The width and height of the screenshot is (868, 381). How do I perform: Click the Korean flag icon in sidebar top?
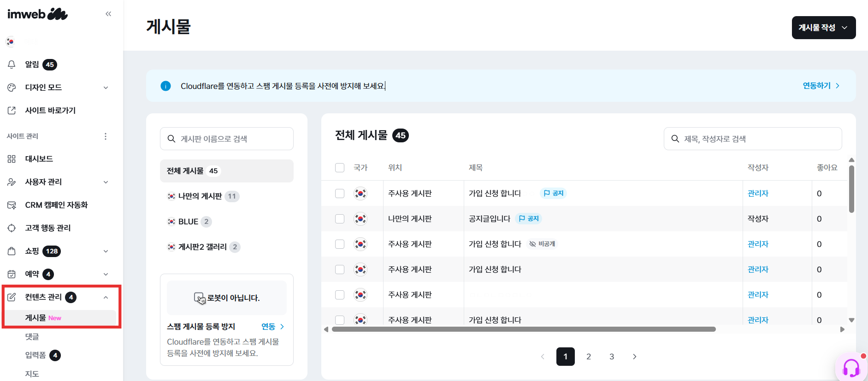click(x=10, y=41)
